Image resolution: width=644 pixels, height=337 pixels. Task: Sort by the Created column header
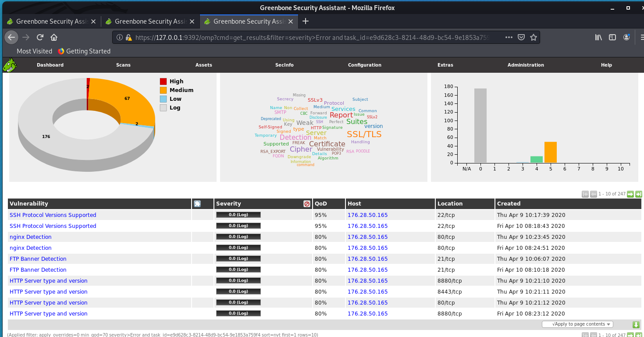[509, 204]
